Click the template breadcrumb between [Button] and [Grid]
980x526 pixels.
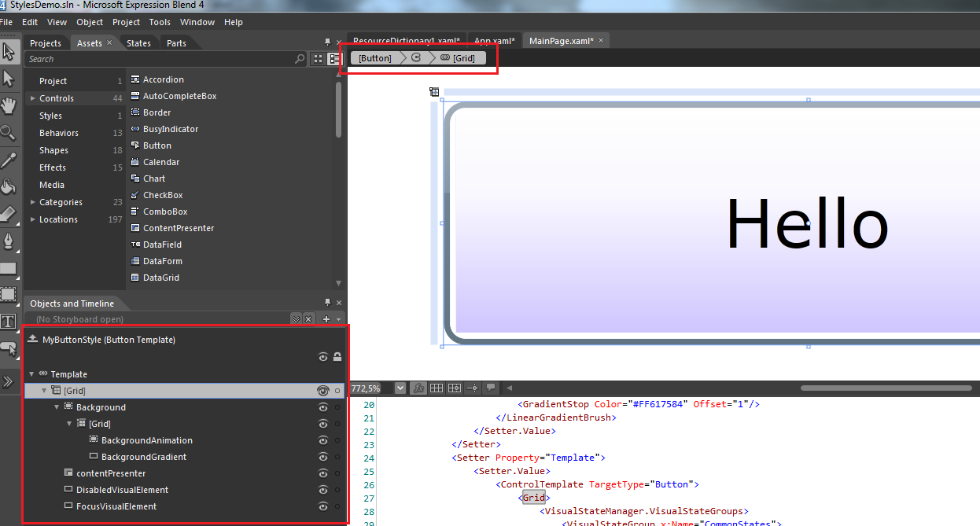(x=416, y=58)
